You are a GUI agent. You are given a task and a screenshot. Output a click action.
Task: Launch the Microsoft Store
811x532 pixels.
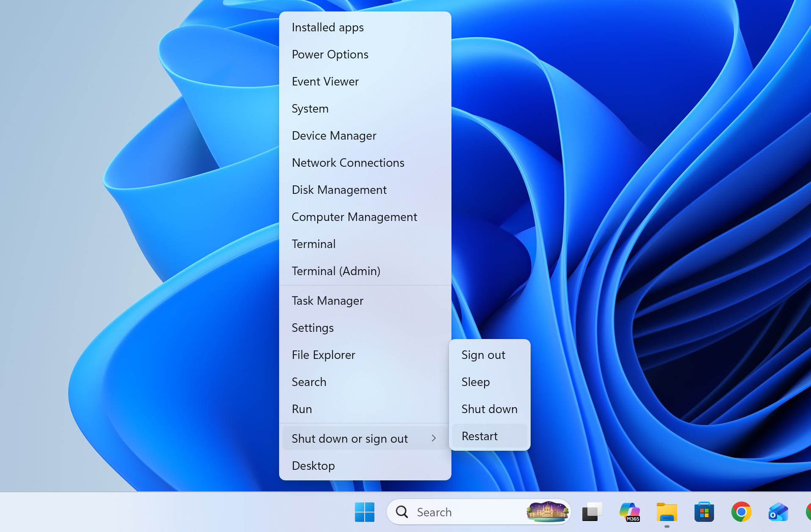(x=704, y=511)
